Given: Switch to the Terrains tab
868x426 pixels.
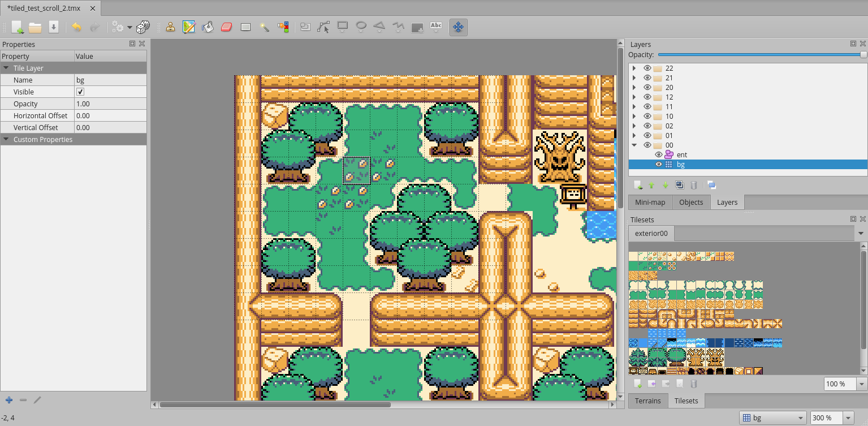Looking at the screenshot, I should click(647, 401).
